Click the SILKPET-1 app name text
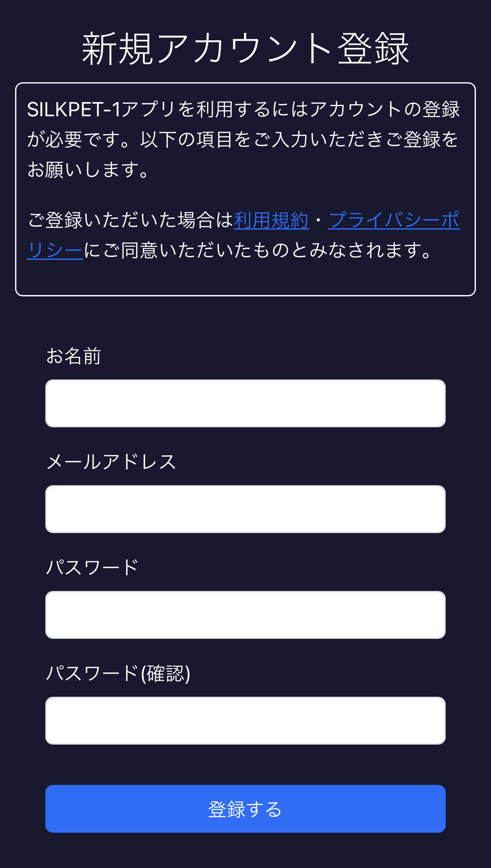The width and height of the screenshot is (491, 868). click(73, 110)
